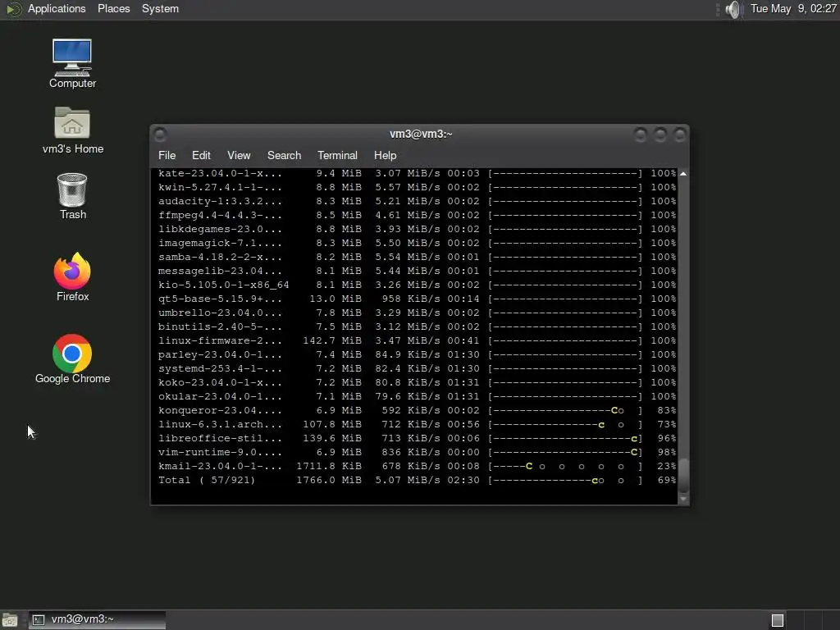This screenshot has width=840, height=630.
Task: Click the text audacity-1:3.3.2...
Action: click(220, 202)
